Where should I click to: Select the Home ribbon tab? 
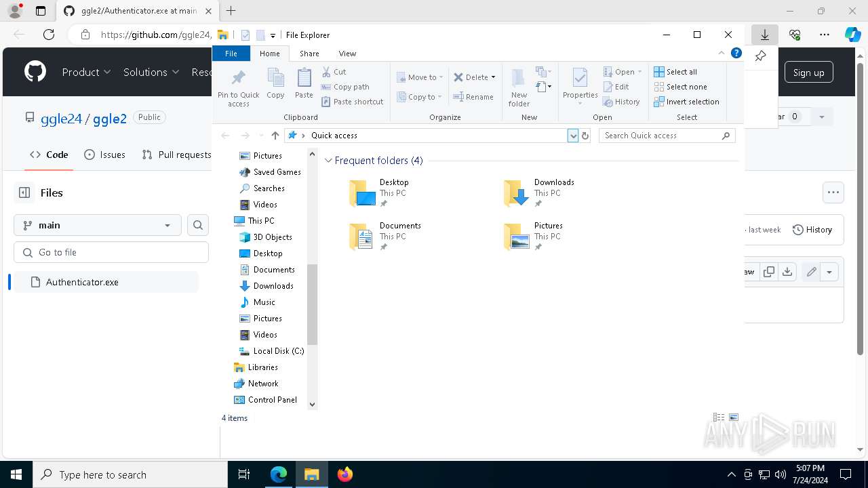(269, 54)
